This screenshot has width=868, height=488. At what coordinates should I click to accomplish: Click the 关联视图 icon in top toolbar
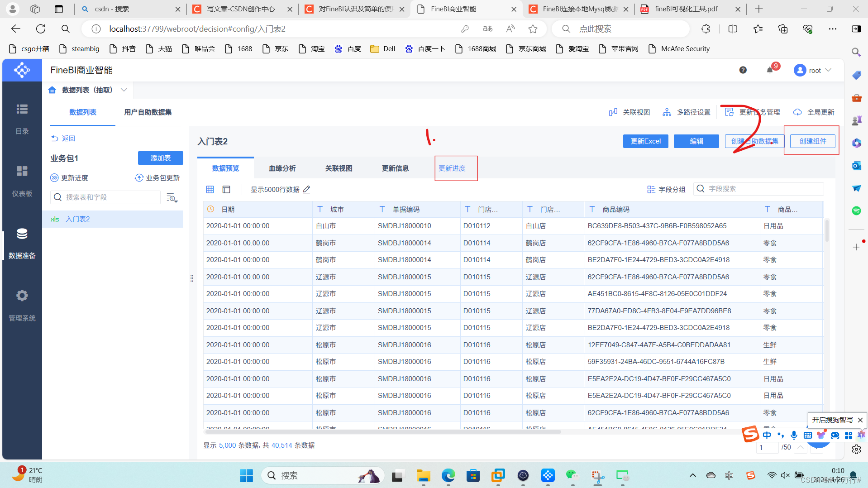613,112
